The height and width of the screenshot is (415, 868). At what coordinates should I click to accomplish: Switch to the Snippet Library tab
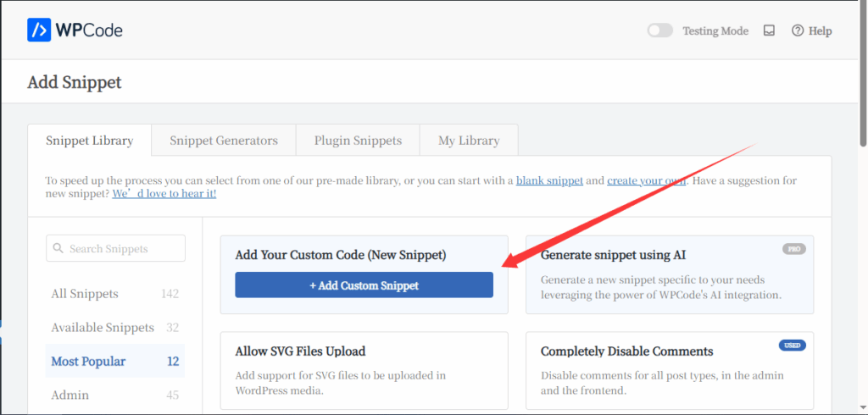point(89,141)
